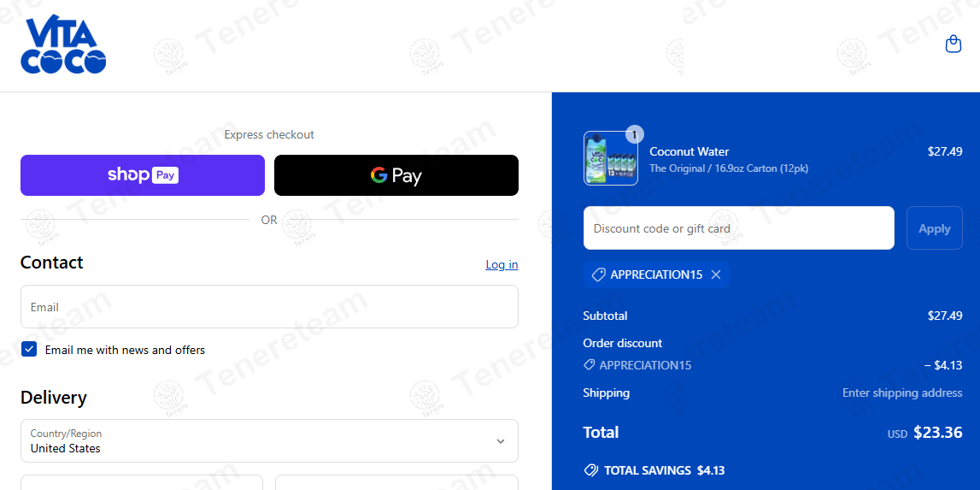Image resolution: width=980 pixels, height=490 pixels.
Task: Click 'The Original / 16.9oz Carton (12pk)' text
Action: pos(729,168)
